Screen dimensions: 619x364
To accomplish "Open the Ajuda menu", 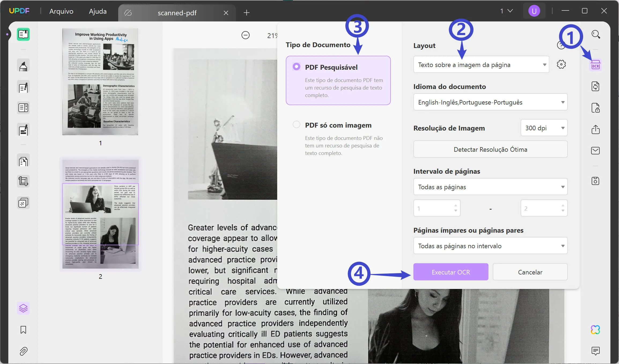I will 98,11.
